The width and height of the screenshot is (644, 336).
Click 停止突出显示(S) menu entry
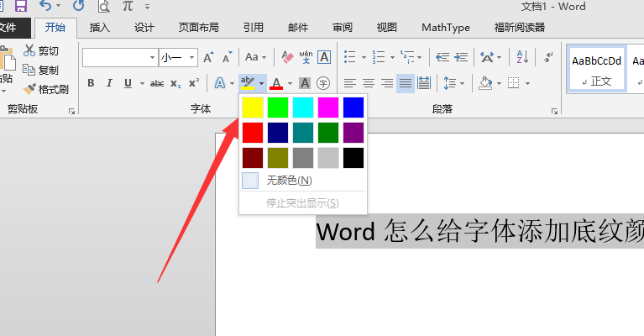point(303,203)
